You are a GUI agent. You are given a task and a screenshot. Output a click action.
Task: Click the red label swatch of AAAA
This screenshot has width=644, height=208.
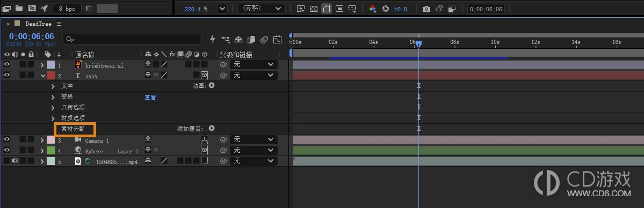tap(50, 76)
